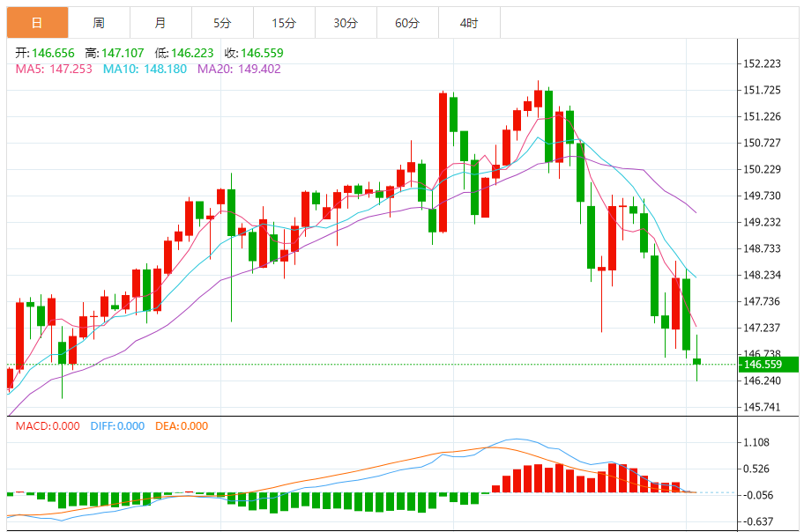Click the MA5: 147.253 indicator label
Screen dimensions: 804x532
coord(54,69)
